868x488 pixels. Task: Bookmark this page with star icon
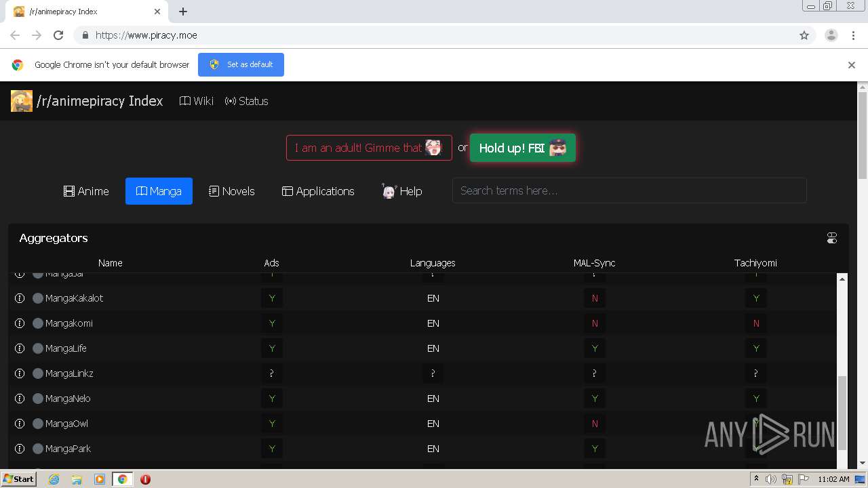click(x=804, y=35)
